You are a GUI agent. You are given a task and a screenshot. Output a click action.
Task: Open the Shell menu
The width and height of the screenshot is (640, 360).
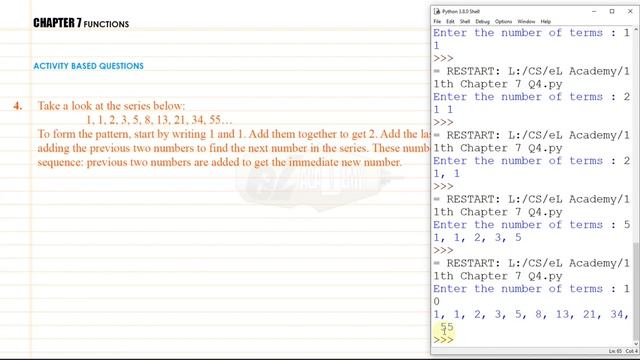point(465,22)
